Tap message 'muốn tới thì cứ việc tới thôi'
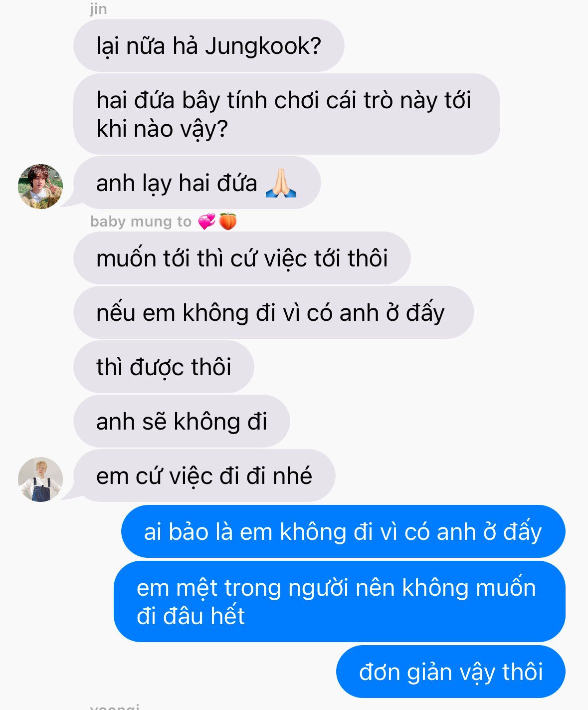 pyautogui.click(x=242, y=258)
